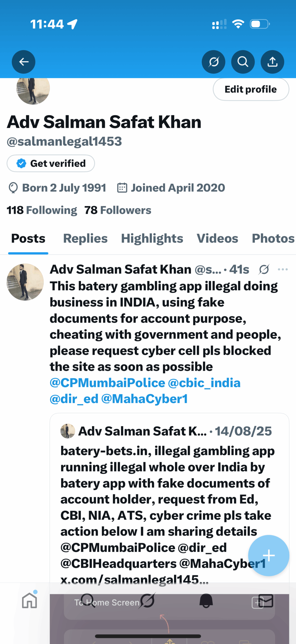Tap the back arrow button

click(x=24, y=62)
